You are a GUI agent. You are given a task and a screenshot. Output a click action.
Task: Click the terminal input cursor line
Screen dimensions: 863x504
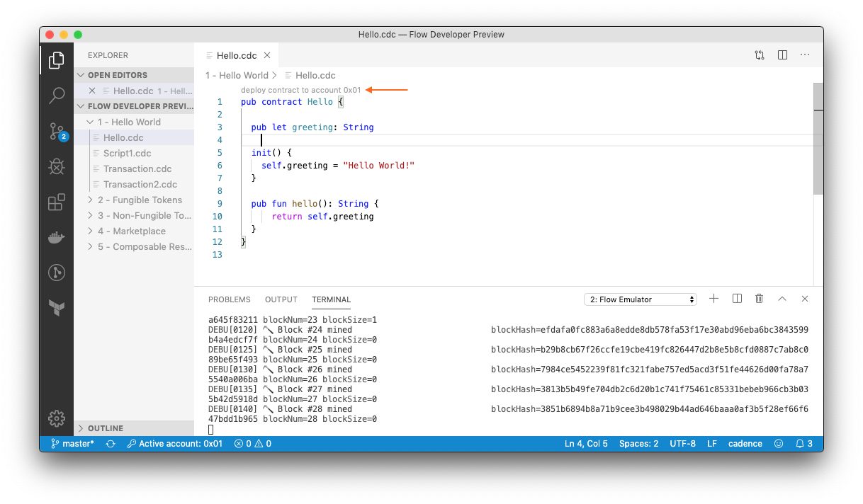211,429
